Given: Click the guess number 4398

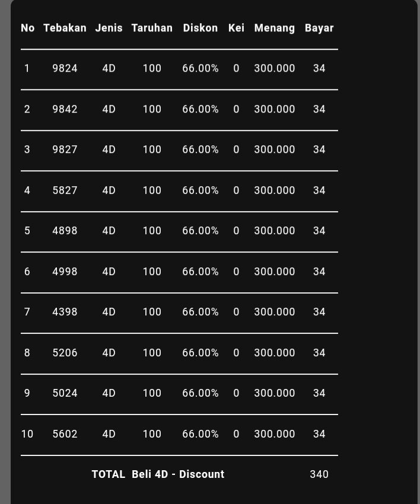Looking at the screenshot, I should [x=65, y=312].
